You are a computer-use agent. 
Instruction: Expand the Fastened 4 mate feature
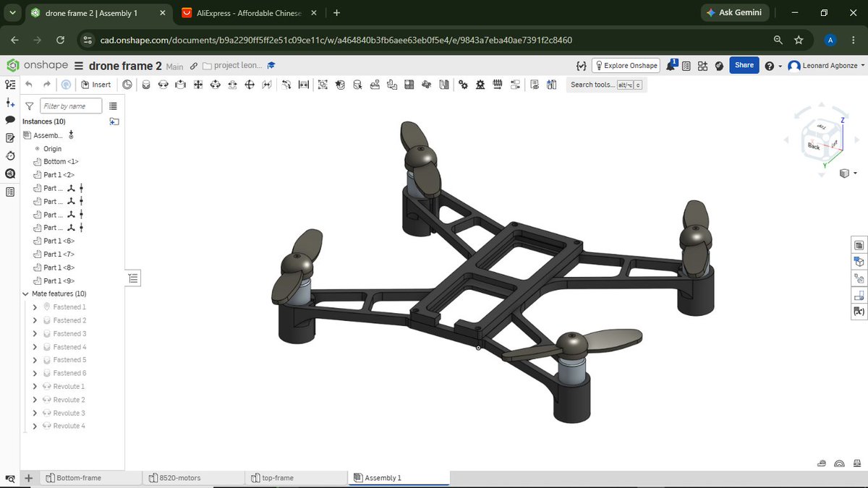coord(35,347)
